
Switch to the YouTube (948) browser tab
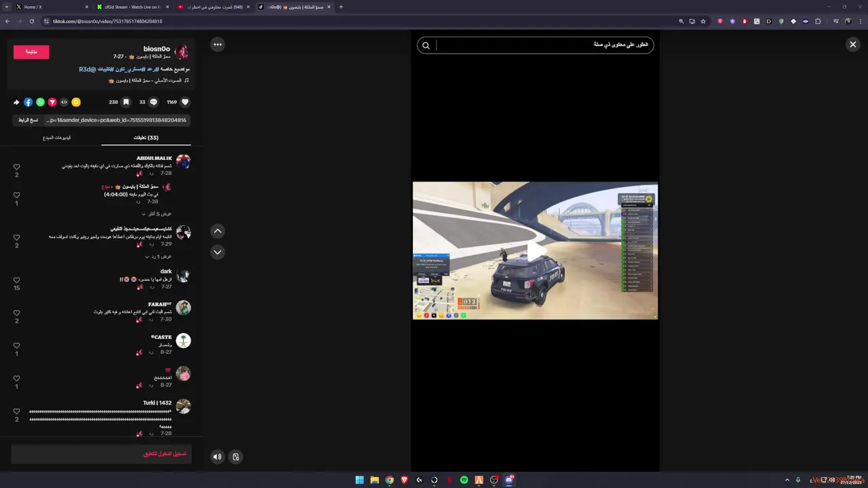tap(213, 7)
